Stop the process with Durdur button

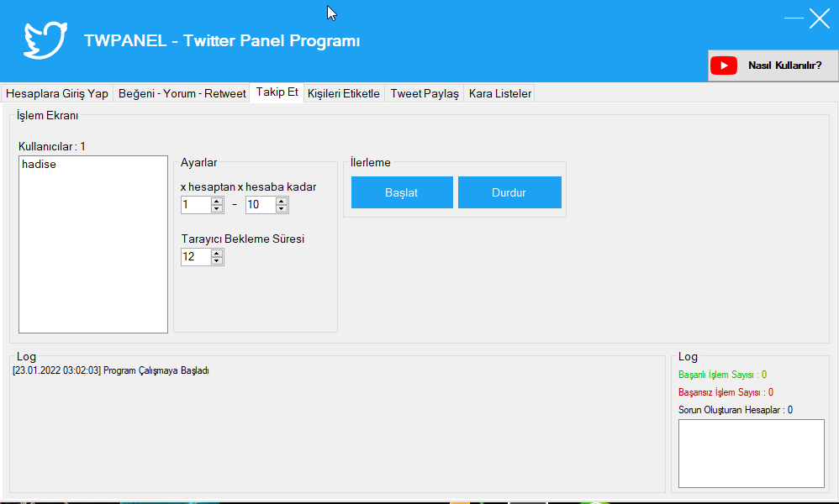pyautogui.click(x=509, y=192)
